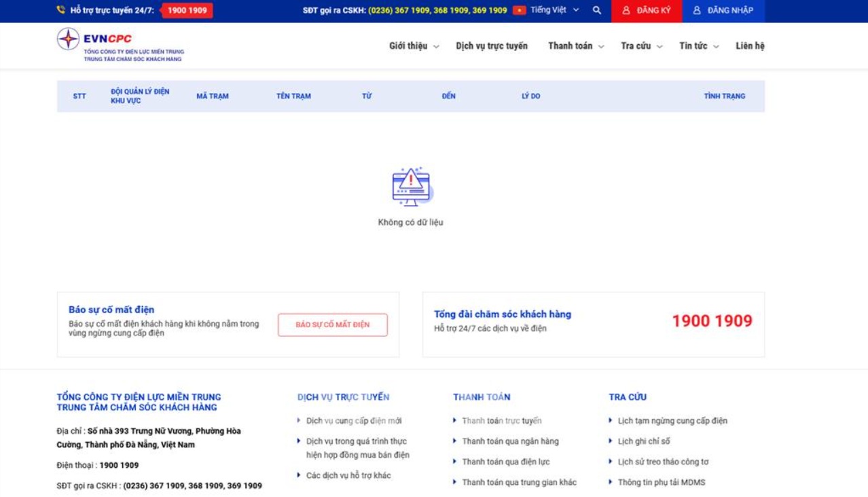Image resolution: width=868 pixels, height=497 pixels.
Task: Open Thanh toán qua ngân hàng footer link
Action: [x=510, y=441]
